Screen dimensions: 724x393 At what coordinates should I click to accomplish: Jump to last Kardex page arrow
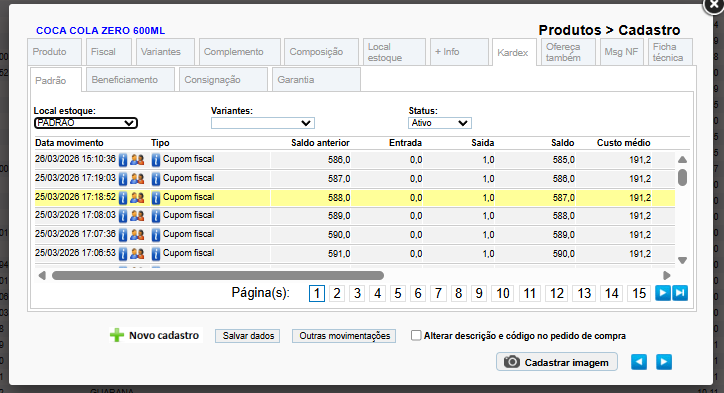(x=680, y=293)
